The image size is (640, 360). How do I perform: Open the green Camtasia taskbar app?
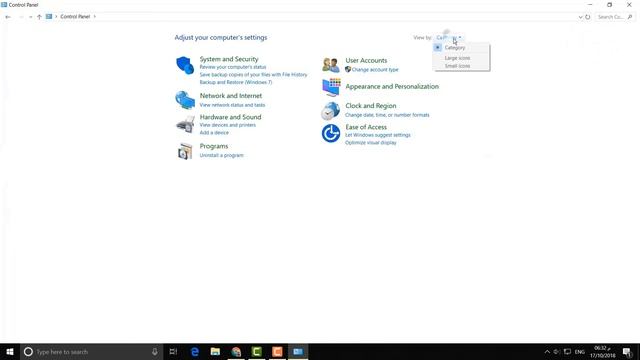[x=257, y=351]
